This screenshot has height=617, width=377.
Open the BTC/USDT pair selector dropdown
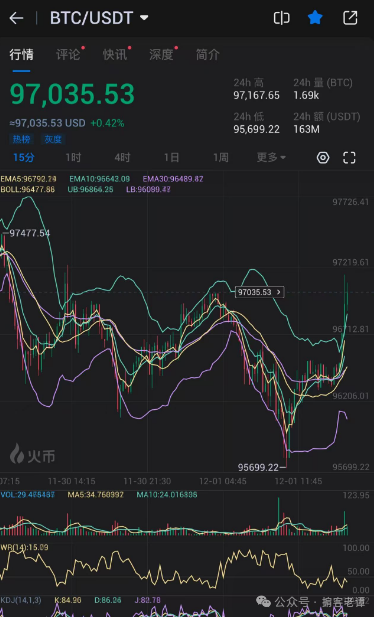coord(99,18)
